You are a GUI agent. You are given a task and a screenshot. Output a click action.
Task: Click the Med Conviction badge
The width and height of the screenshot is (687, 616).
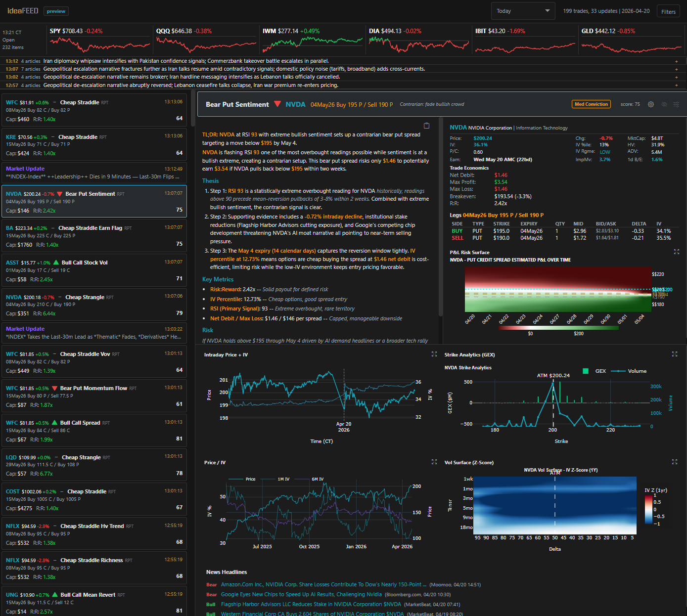coord(591,104)
